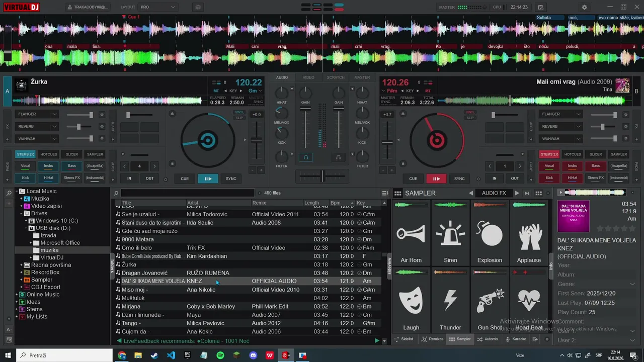
Task: Trigger the Applause sample
Action: pyautogui.click(x=529, y=233)
